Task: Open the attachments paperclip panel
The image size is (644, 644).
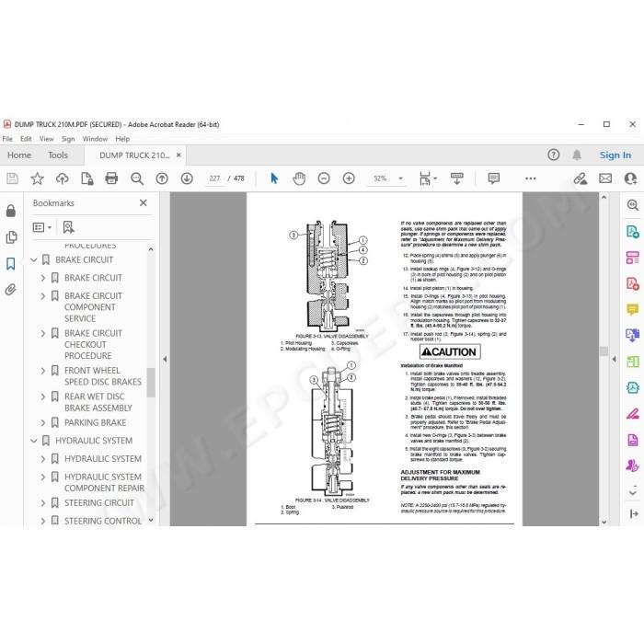Action: (11, 290)
